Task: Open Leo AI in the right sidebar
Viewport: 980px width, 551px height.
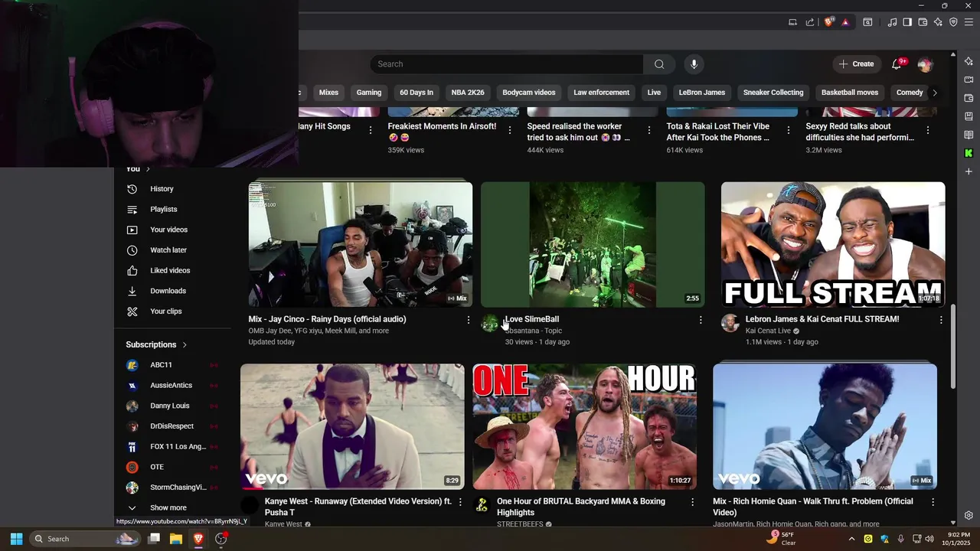Action: click(969, 61)
